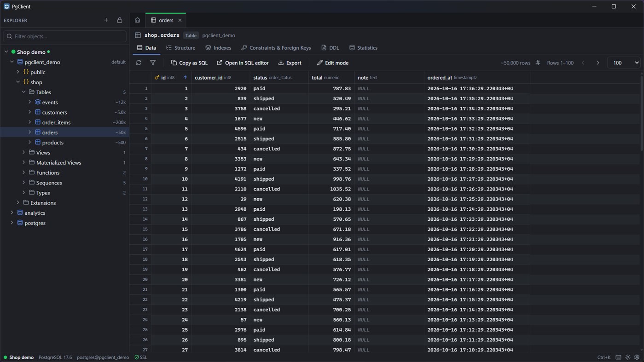Collapse the Tables folder
644x362 pixels.
click(x=24, y=92)
